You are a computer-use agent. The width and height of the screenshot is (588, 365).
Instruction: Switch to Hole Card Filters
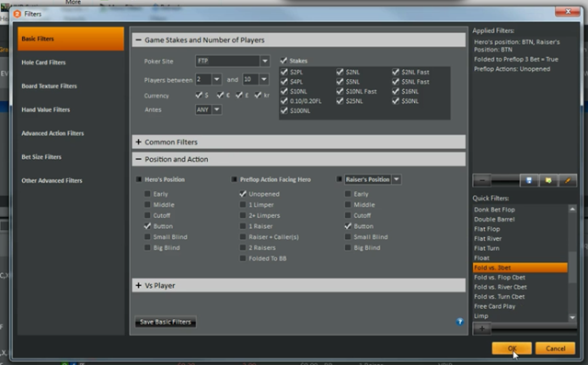point(43,63)
